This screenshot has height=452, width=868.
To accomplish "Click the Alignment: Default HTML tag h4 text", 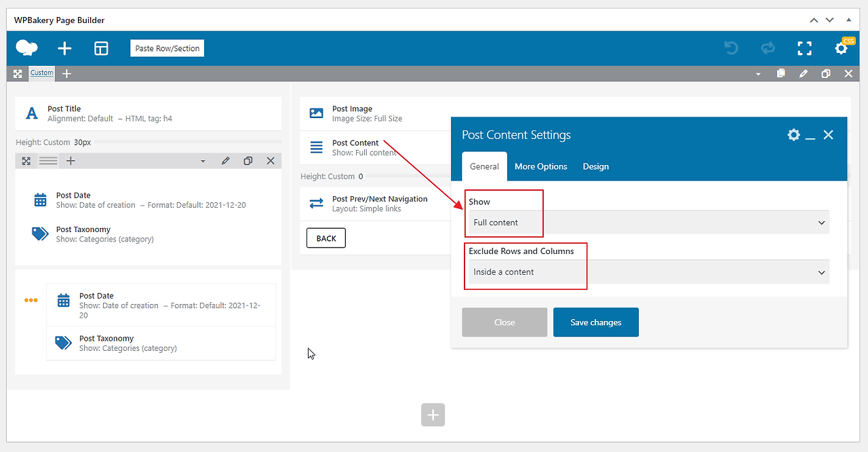I will (x=110, y=119).
